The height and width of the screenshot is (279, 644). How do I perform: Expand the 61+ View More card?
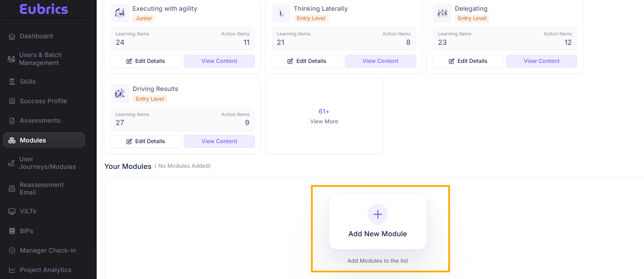pyautogui.click(x=324, y=116)
